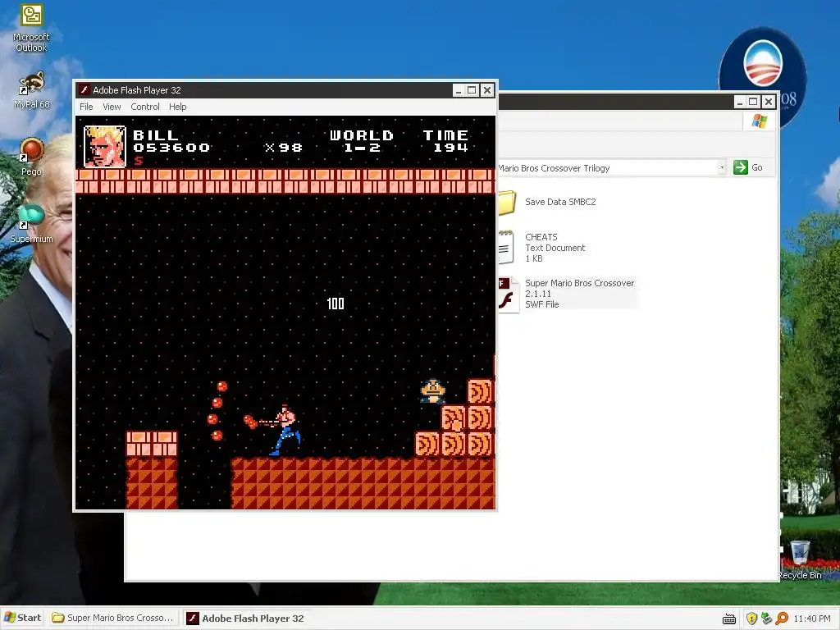Open the Save Data SMBC2 folder icon
Viewport: 840px width, 630px height.
point(506,203)
